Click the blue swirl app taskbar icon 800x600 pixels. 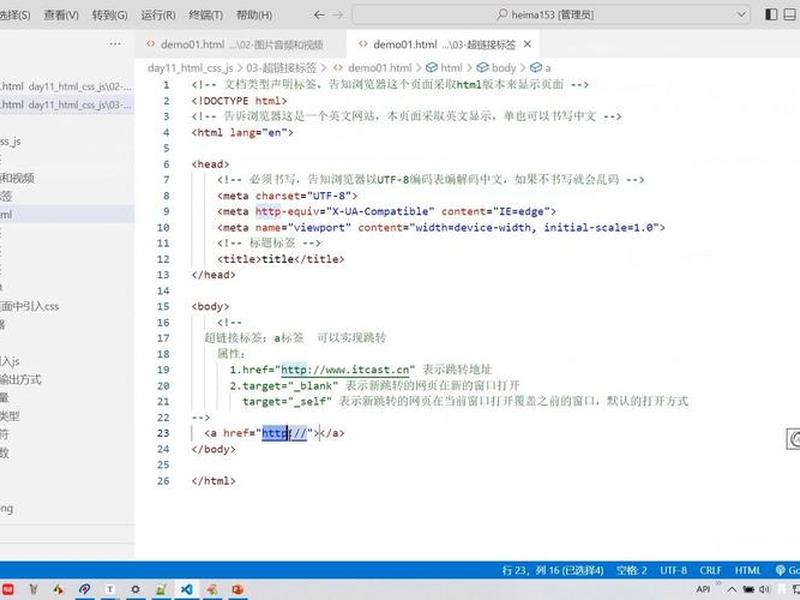[84, 590]
